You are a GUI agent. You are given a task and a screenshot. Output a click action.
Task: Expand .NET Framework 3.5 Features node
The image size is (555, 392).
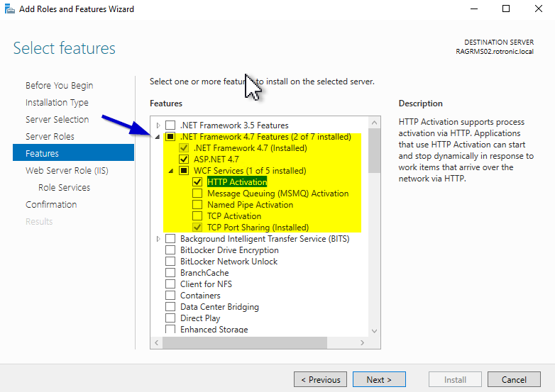click(158, 125)
